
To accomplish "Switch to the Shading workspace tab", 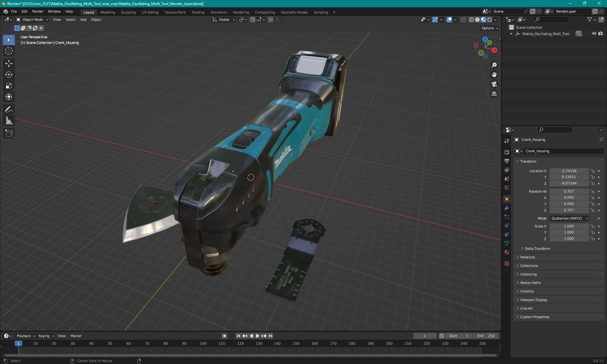I will [x=198, y=12].
